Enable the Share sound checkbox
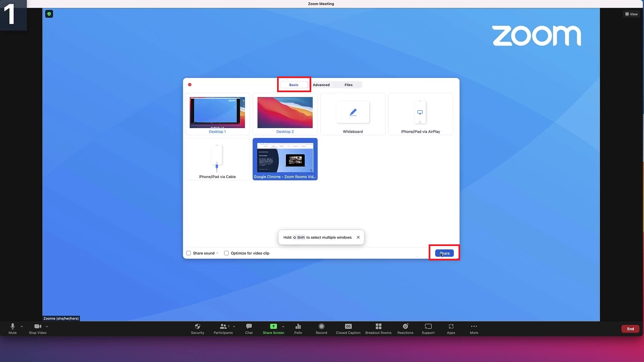 tap(189, 253)
